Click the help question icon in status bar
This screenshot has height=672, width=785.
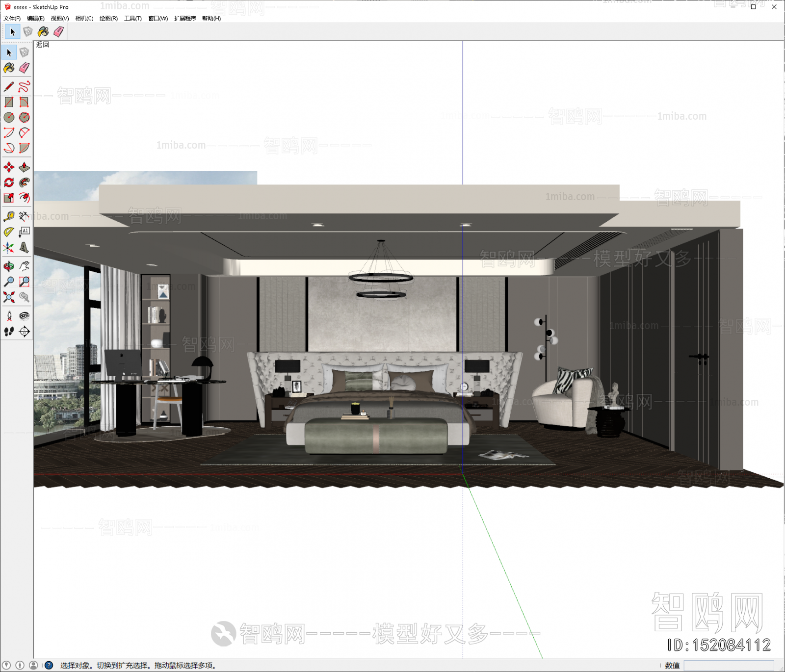point(49,666)
